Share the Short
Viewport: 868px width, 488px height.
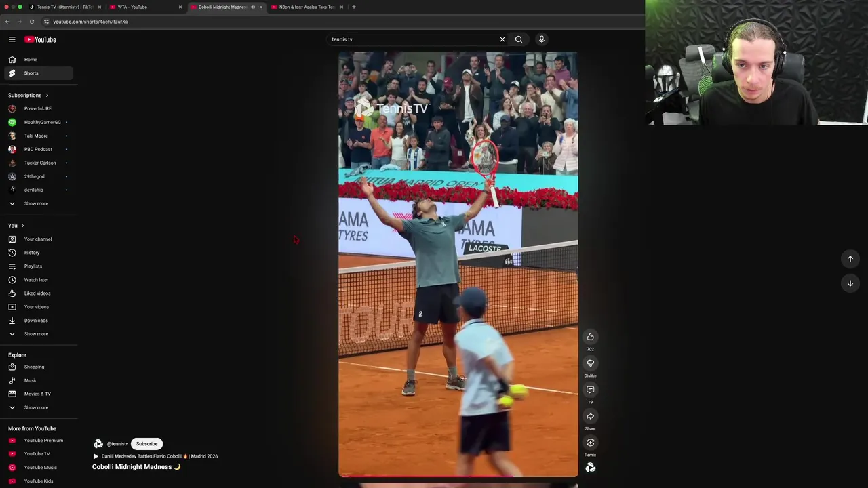click(x=590, y=416)
